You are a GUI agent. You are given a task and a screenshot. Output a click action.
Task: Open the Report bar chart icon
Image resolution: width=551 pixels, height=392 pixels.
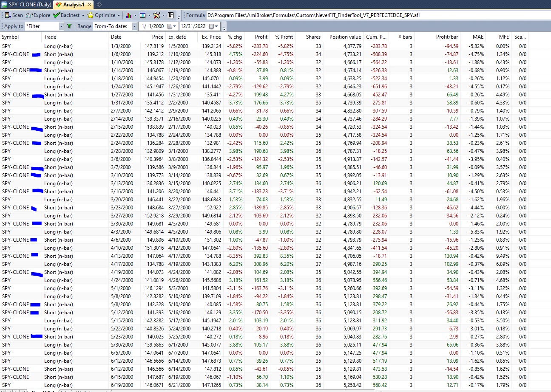point(128,15)
